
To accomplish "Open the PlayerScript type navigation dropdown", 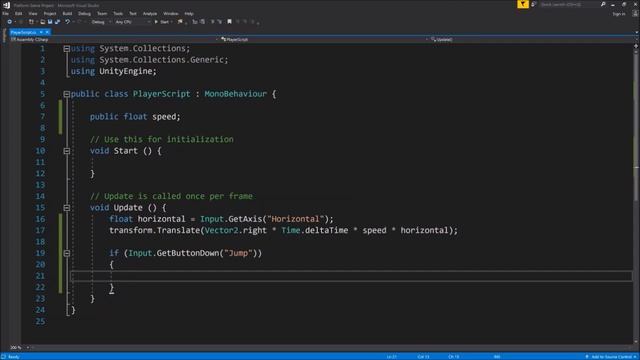I will [324, 40].
